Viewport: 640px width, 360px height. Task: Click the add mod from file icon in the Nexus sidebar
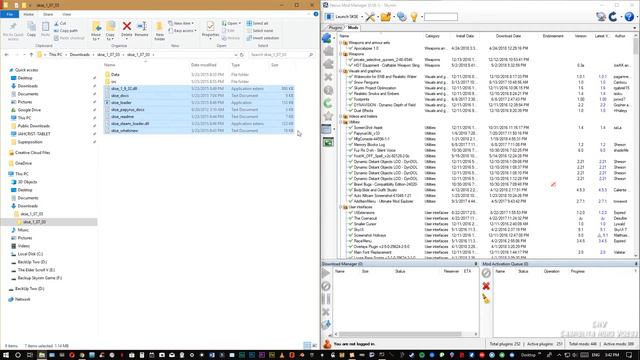pyautogui.click(x=327, y=38)
